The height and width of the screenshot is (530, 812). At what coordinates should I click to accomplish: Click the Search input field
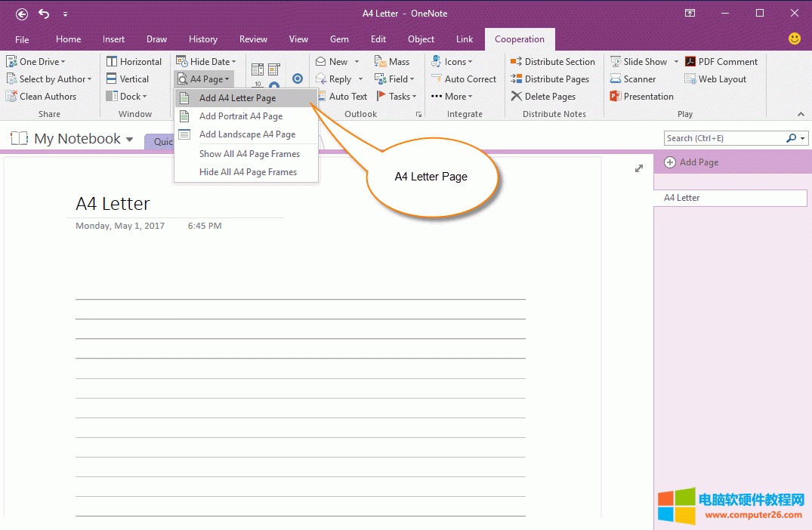tap(724, 138)
